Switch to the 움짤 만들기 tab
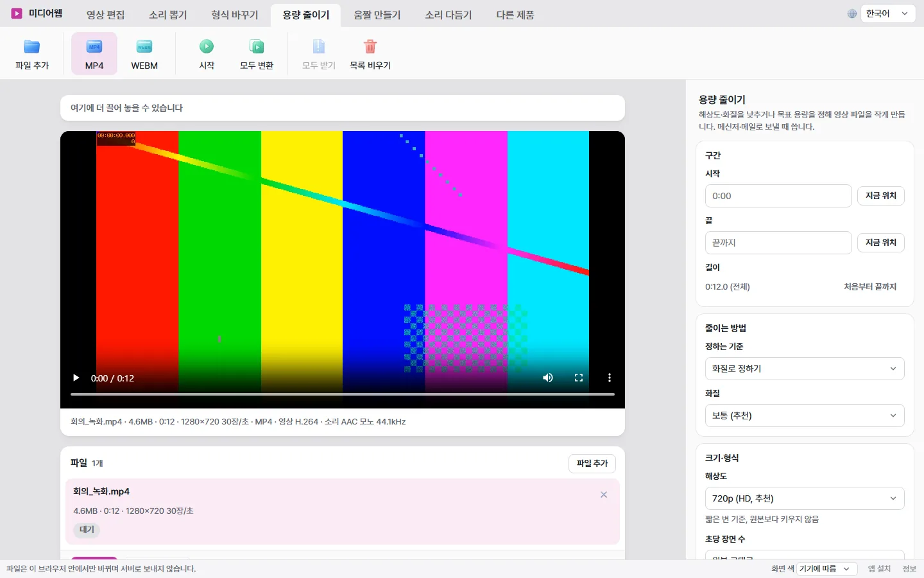 (x=377, y=15)
